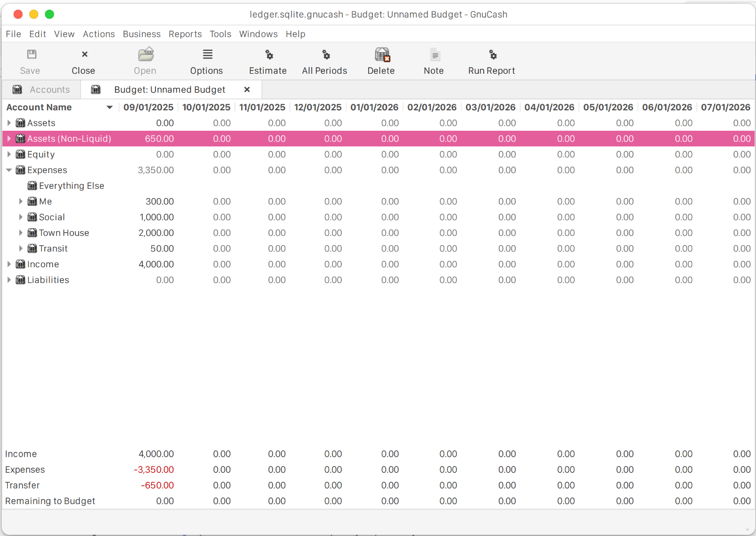Click the Close toolbar icon

click(84, 54)
